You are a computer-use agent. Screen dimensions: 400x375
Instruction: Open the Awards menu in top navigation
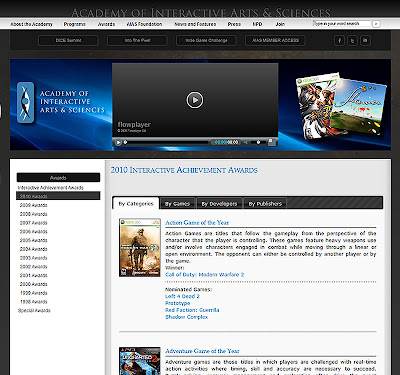pos(106,24)
